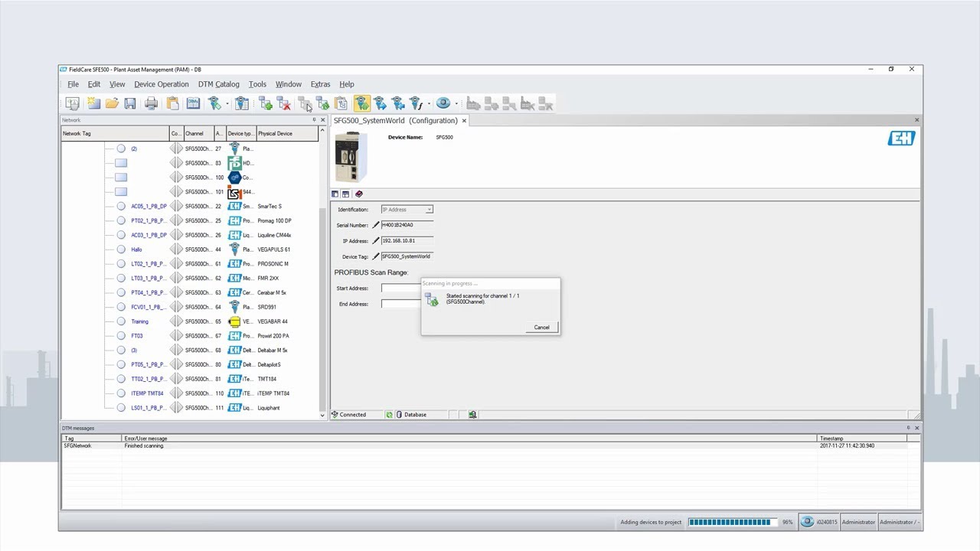Click the DTM catalog book icon
980x551 pixels.
click(194, 103)
